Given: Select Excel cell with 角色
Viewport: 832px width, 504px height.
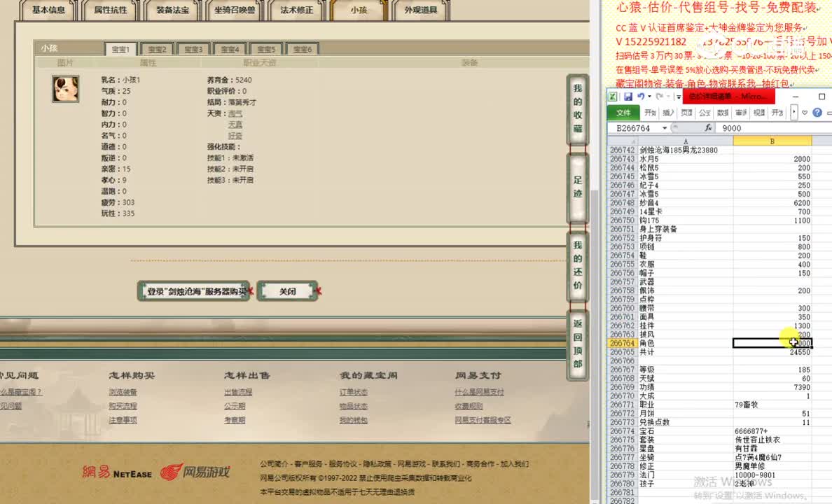Looking at the screenshot, I should click(686, 343).
